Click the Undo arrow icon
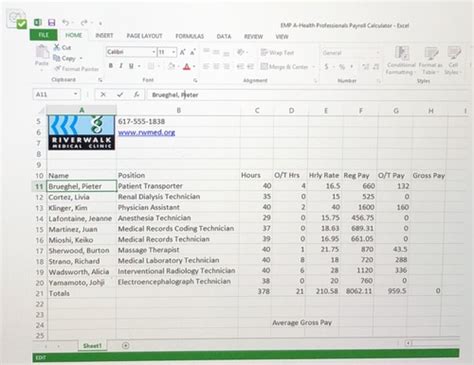Viewport: 474px width, 365px height. (x=66, y=22)
